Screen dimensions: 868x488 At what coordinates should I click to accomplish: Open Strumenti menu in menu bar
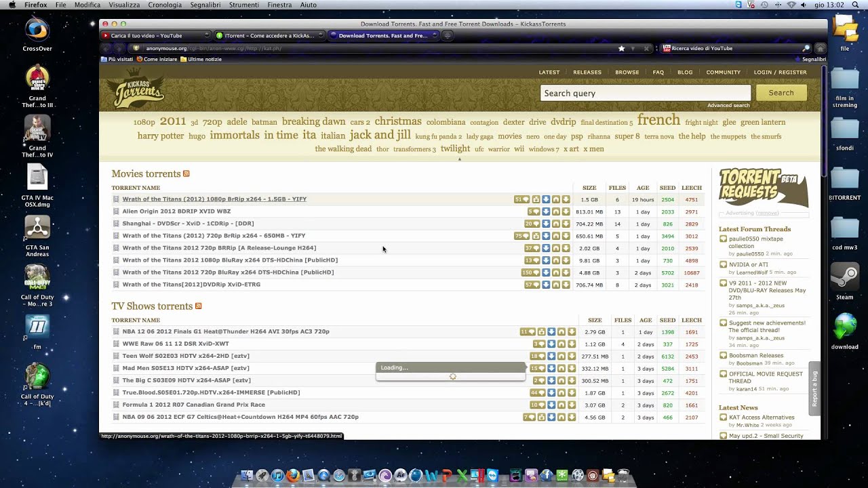click(243, 5)
